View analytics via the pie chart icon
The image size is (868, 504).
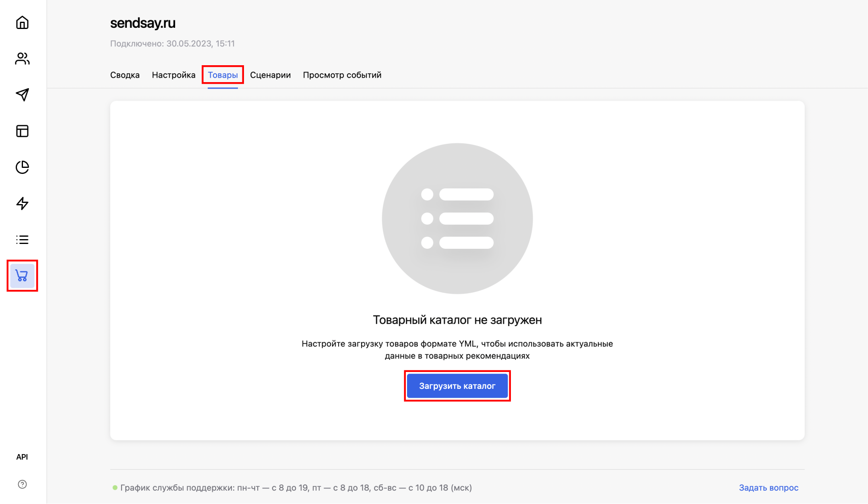[x=22, y=167]
